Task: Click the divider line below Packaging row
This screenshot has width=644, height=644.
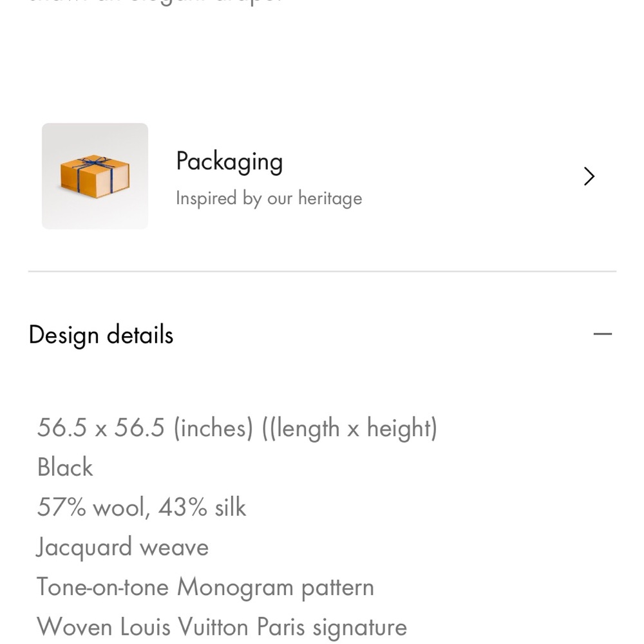Action: pos(322,272)
